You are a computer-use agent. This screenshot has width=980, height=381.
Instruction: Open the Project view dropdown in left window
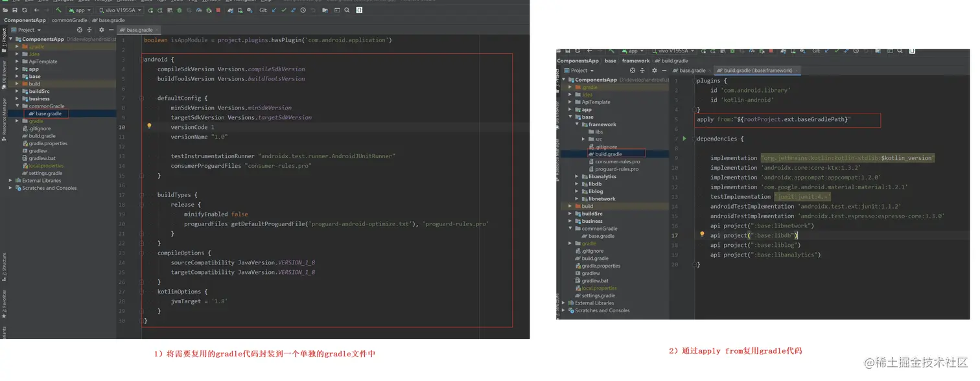point(25,30)
